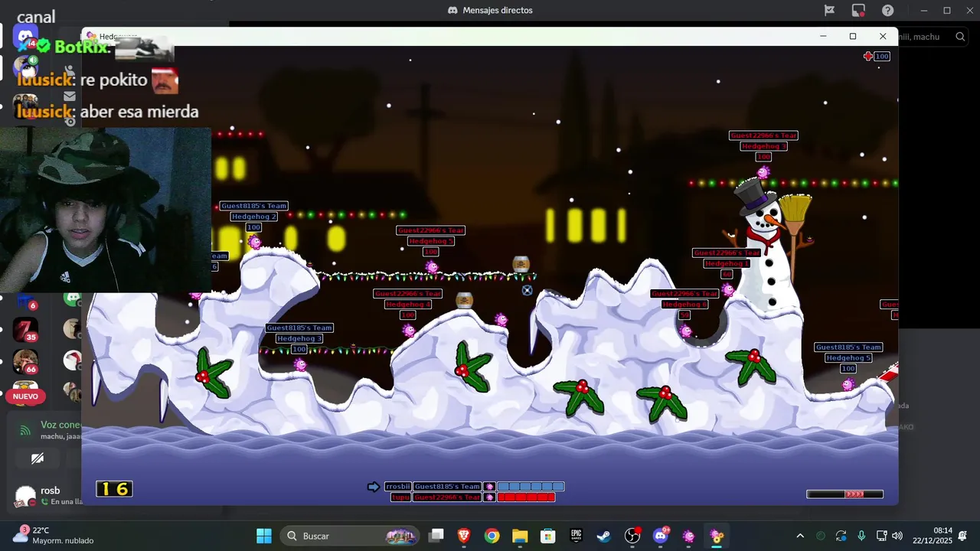
Task: Click the hedgehog on the snowman's hat
Action: tap(763, 172)
